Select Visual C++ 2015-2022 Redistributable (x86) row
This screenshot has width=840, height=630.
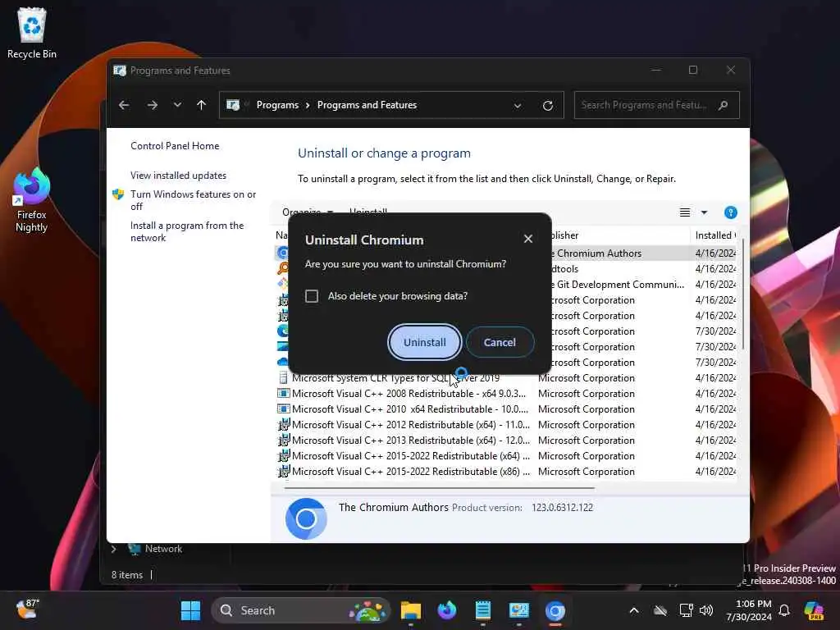tap(410, 472)
